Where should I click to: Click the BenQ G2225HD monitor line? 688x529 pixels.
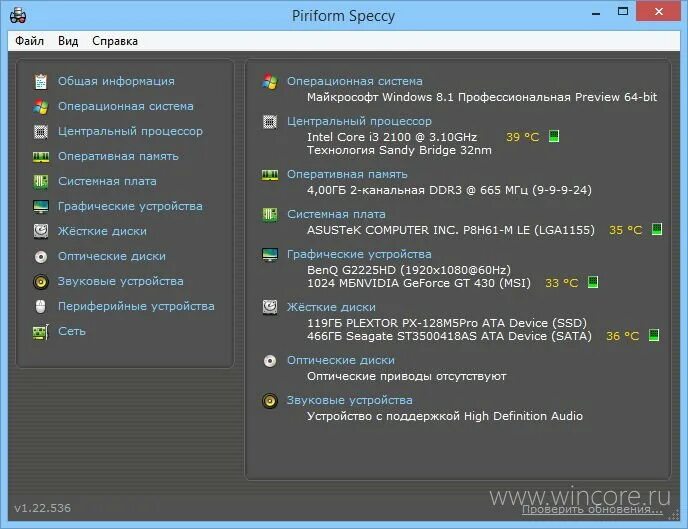[x=409, y=270]
